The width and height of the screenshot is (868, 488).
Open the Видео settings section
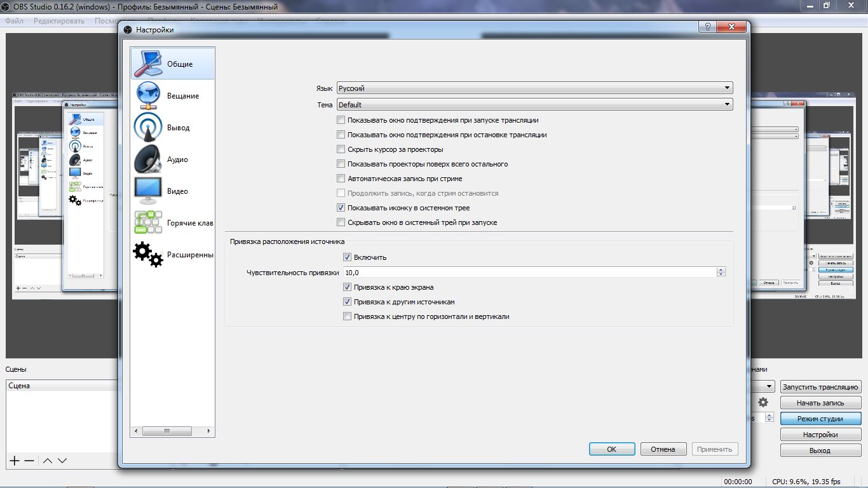[x=172, y=191]
